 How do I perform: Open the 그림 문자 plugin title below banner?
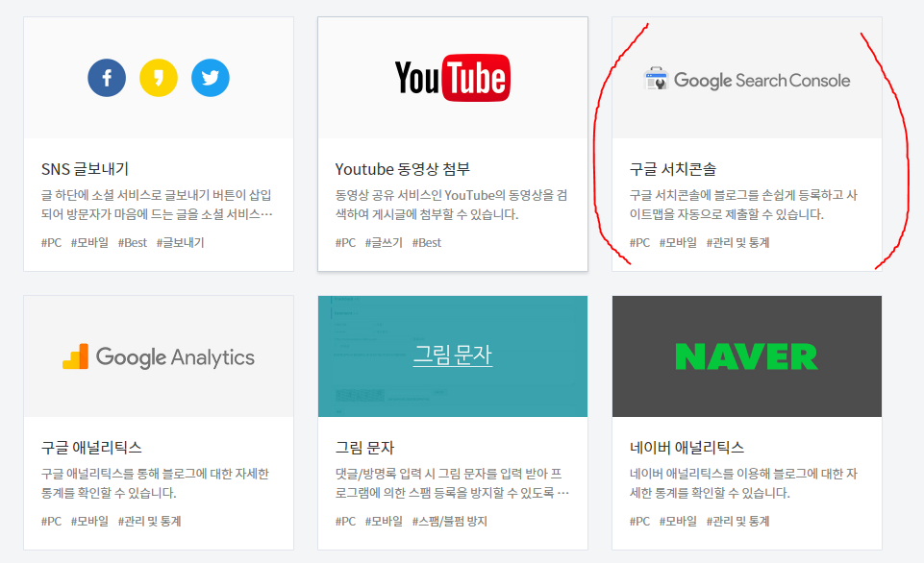(364, 448)
